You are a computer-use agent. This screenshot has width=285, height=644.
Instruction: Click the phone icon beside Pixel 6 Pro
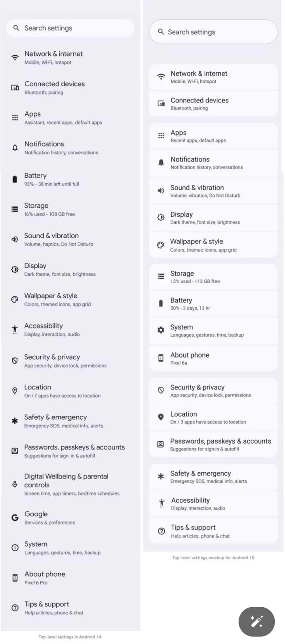15,578
